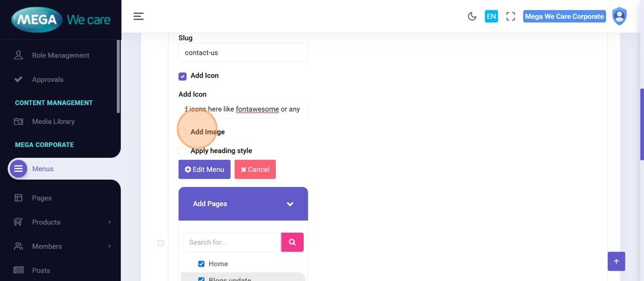Click the hamburger sidebar toggle icon
Image resolution: width=644 pixels, height=281 pixels.
click(139, 17)
